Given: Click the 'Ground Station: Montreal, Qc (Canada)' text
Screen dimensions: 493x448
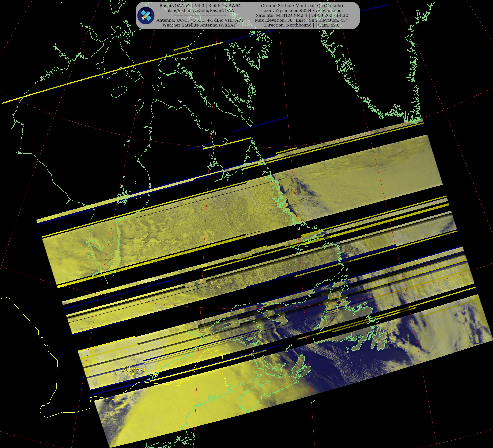Looking at the screenshot, I should (302, 6).
